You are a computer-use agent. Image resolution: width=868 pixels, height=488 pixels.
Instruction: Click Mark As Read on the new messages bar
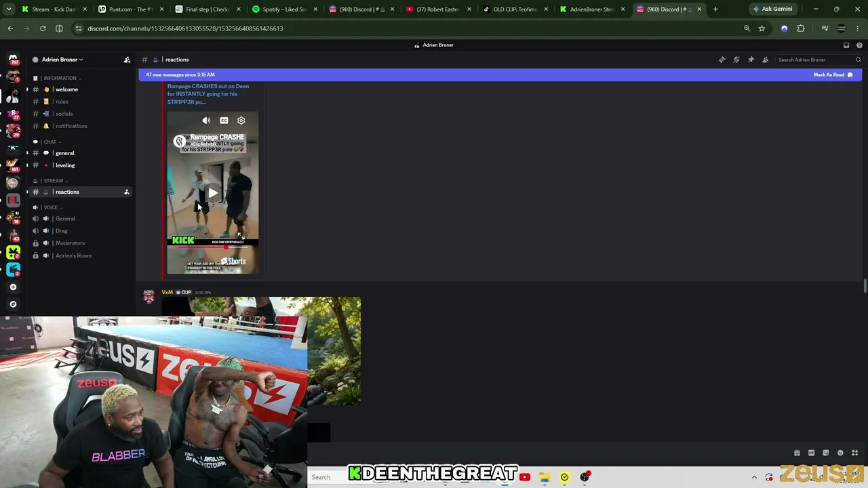pos(833,75)
